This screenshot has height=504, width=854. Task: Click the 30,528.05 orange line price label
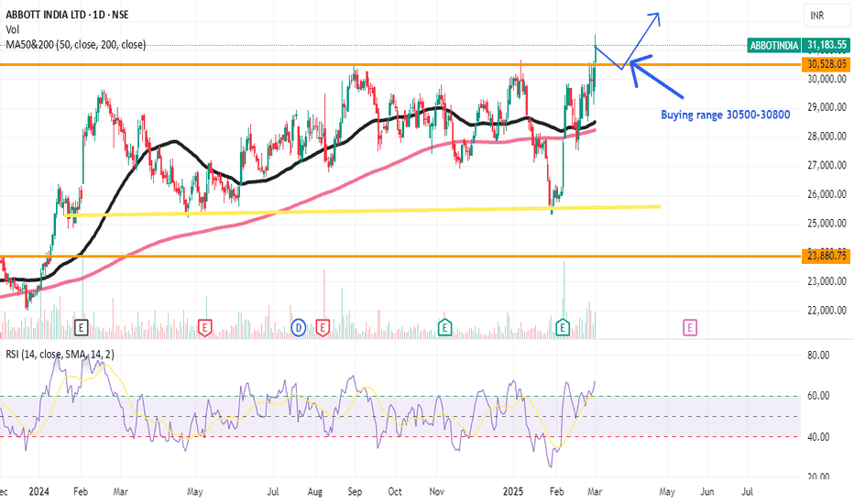coord(827,64)
